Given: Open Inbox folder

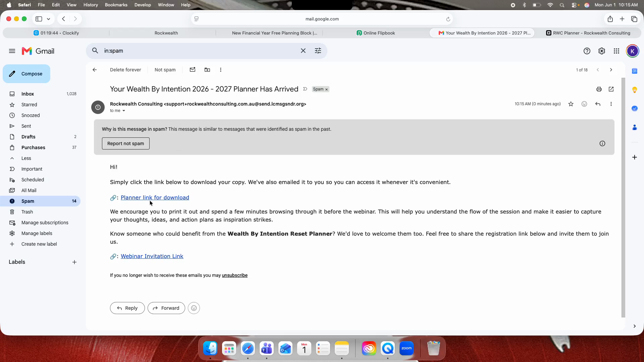Looking at the screenshot, I should [40, 94].
